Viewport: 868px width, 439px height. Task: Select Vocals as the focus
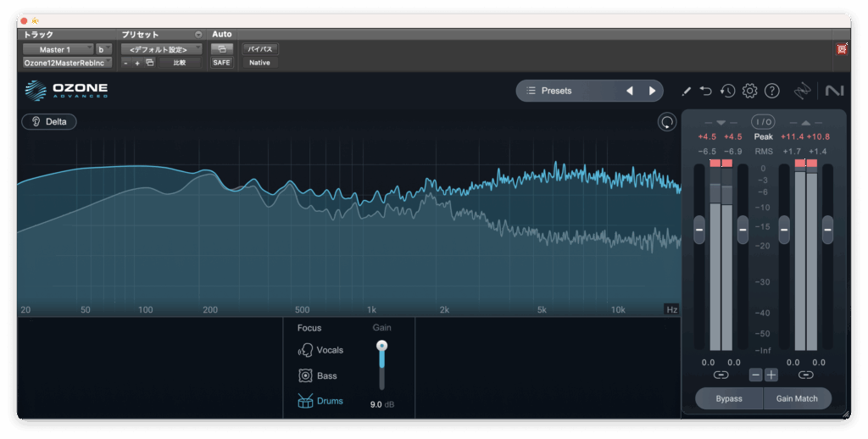click(320, 350)
